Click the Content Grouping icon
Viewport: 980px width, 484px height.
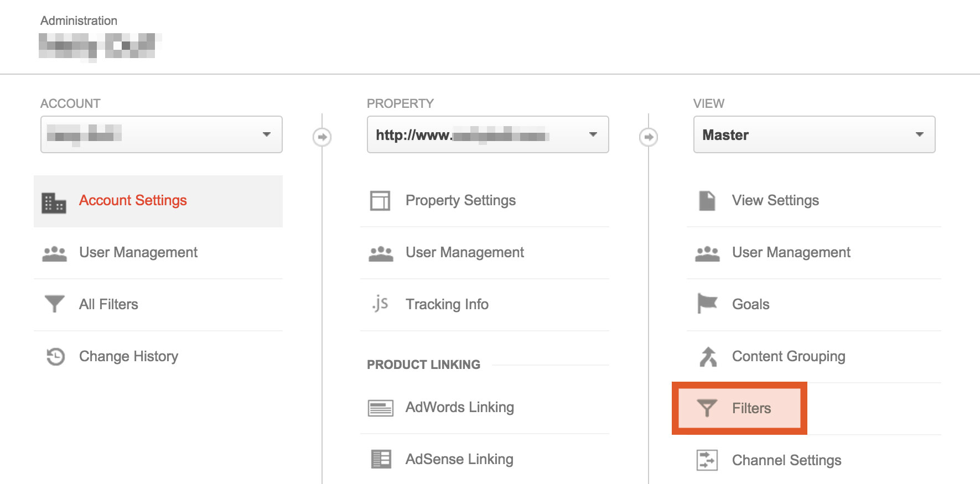coord(708,357)
